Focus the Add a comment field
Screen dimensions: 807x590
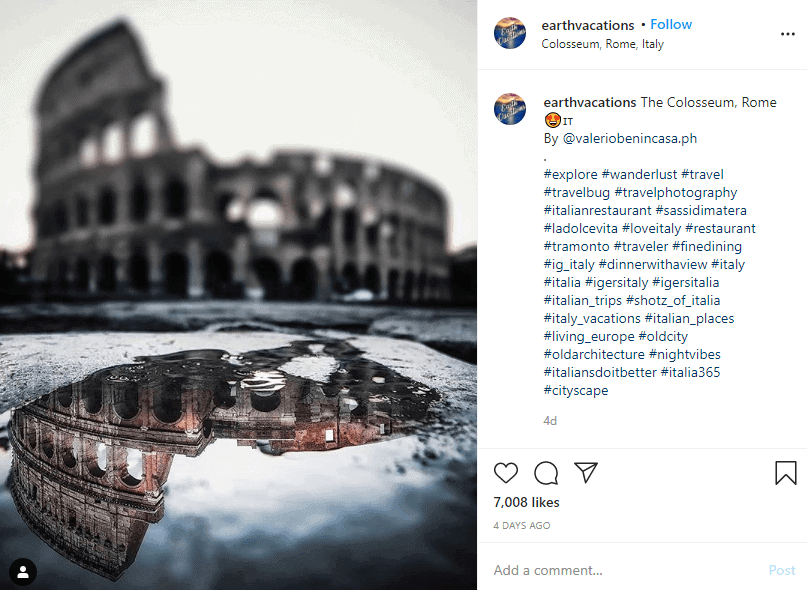tap(623, 570)
